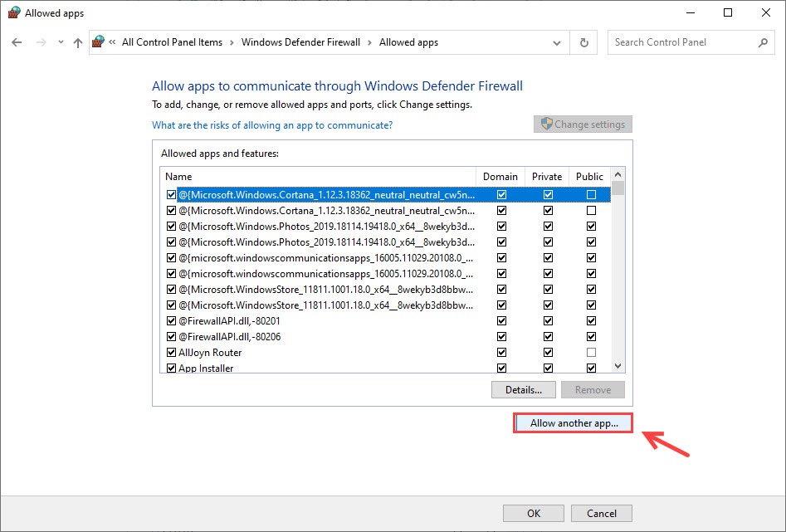
Task: Uncheck the @FirewallAPI.dll,-80201 checkbox
Action: 171,321
